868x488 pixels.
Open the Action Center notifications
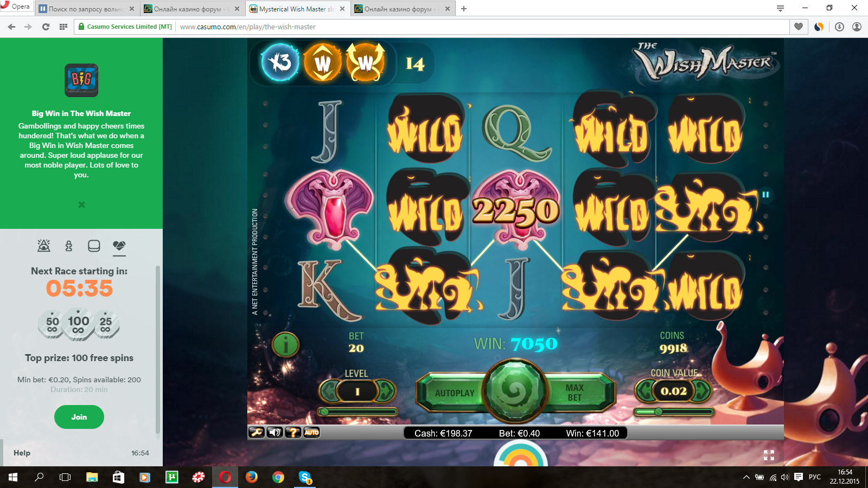799,477
